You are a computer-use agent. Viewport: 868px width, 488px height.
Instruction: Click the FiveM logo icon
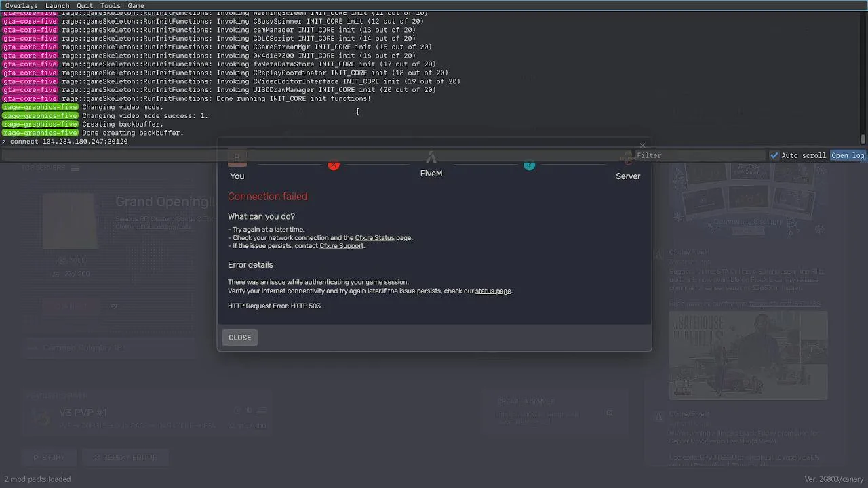point(431,158)
